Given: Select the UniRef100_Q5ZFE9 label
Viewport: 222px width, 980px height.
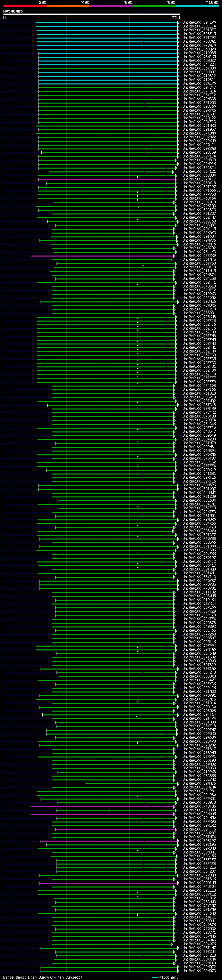Looking at the screenshot, I should coord(199,382).
